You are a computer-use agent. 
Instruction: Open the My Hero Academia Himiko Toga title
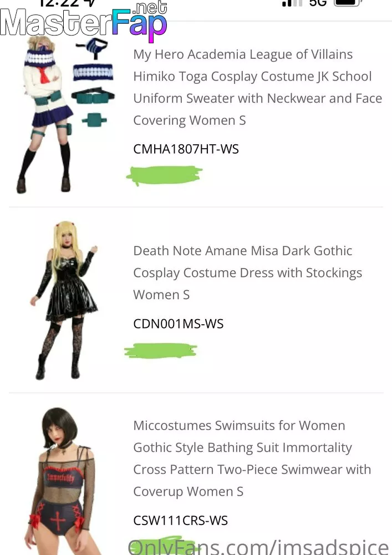click(257, 87)
